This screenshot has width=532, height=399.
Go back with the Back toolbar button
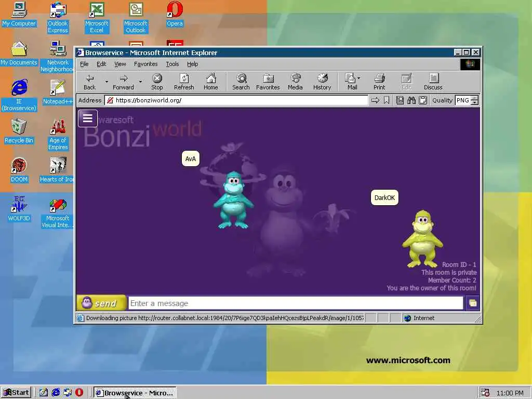(x=89, y=82)
